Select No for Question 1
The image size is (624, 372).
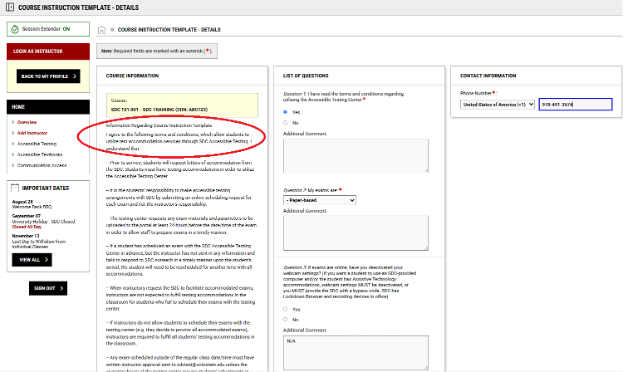coord(285,123)
